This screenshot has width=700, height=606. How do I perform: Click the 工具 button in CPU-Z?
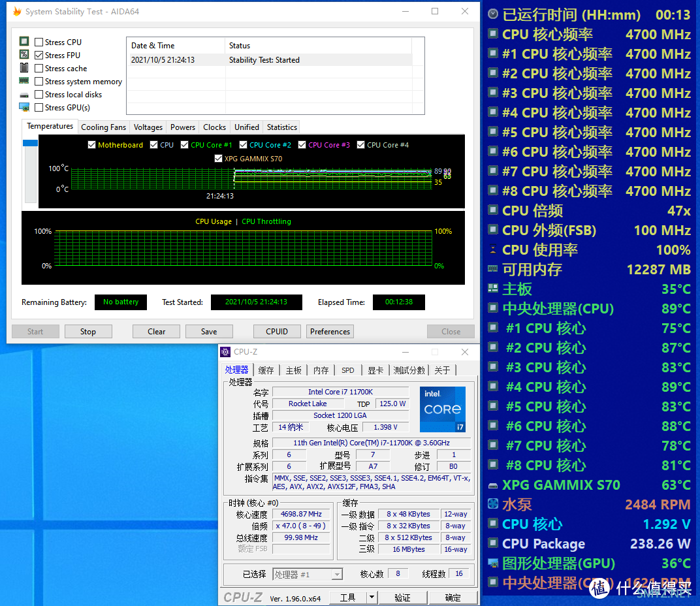pos(348,598)
